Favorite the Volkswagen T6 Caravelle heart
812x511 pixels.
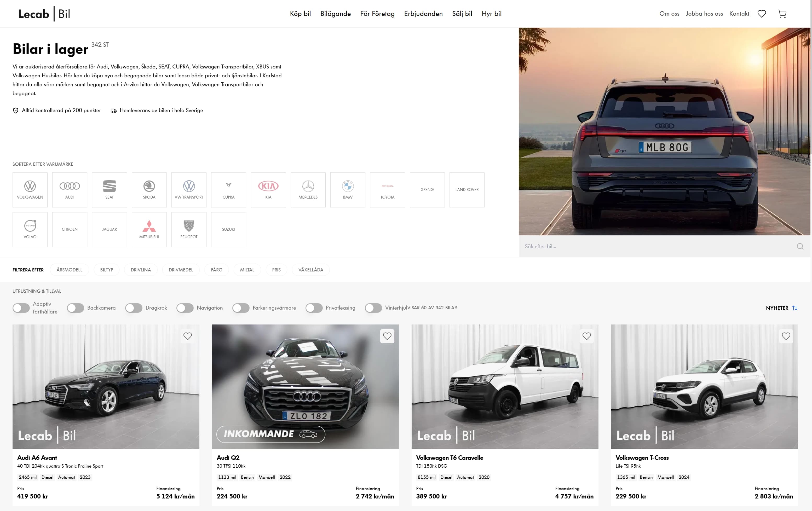pos(587,336)
